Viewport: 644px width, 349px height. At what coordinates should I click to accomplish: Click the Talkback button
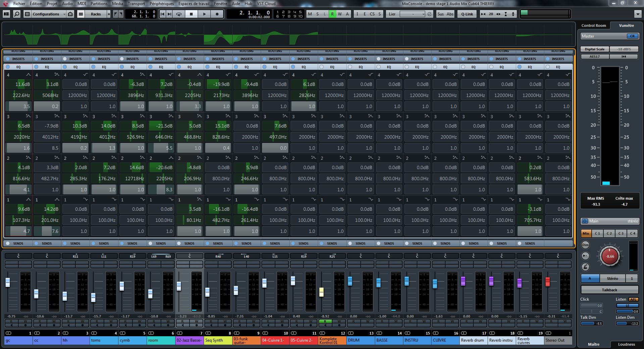609,290
